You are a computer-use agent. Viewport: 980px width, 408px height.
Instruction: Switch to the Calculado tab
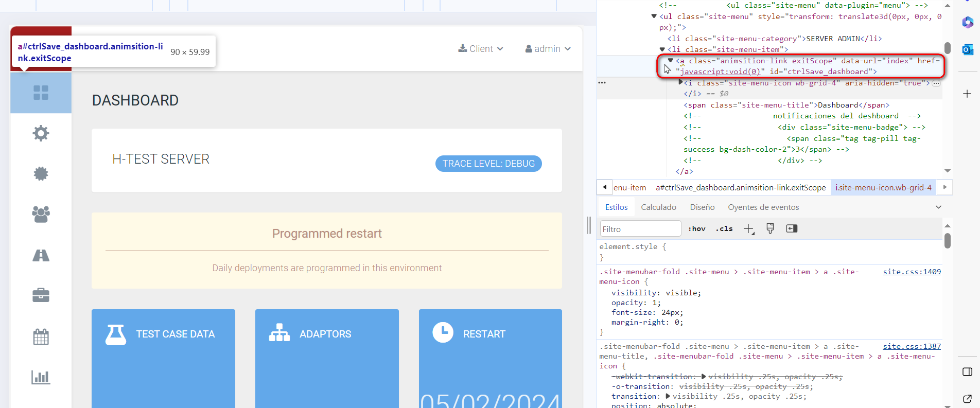[658, 207]
